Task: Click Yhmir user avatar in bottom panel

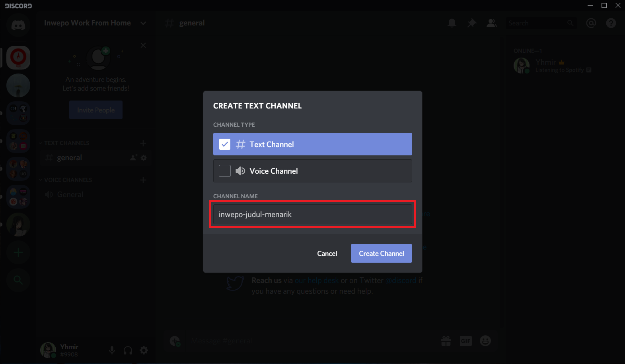Action: tap(48, 350)
